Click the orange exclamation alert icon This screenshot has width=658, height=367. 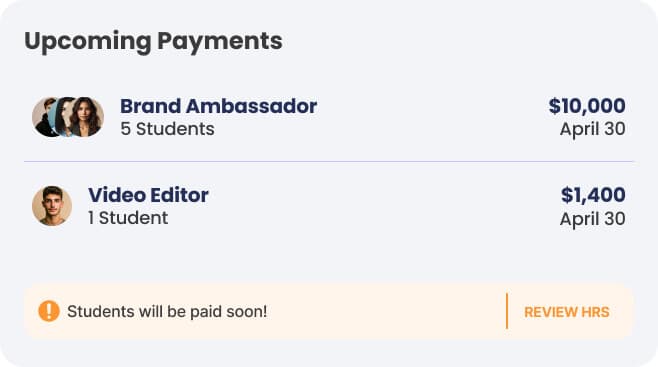49,311
